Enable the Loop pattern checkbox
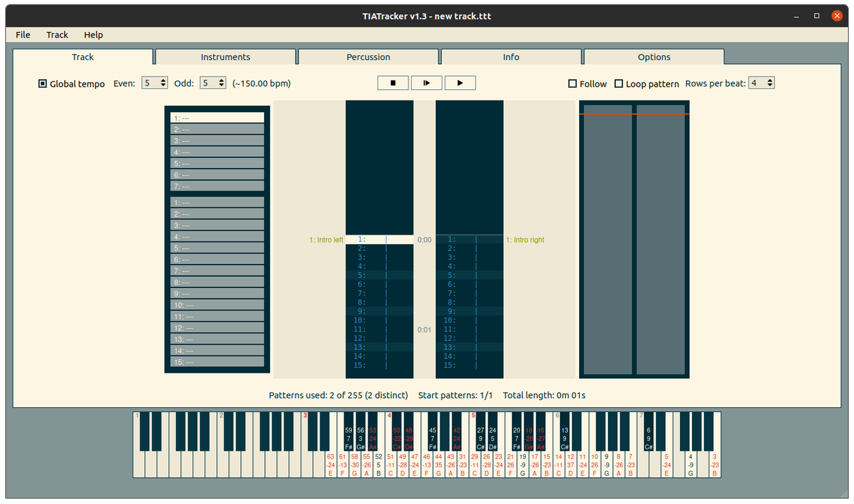This screenshot has height=504, width=854. point(618,84)
